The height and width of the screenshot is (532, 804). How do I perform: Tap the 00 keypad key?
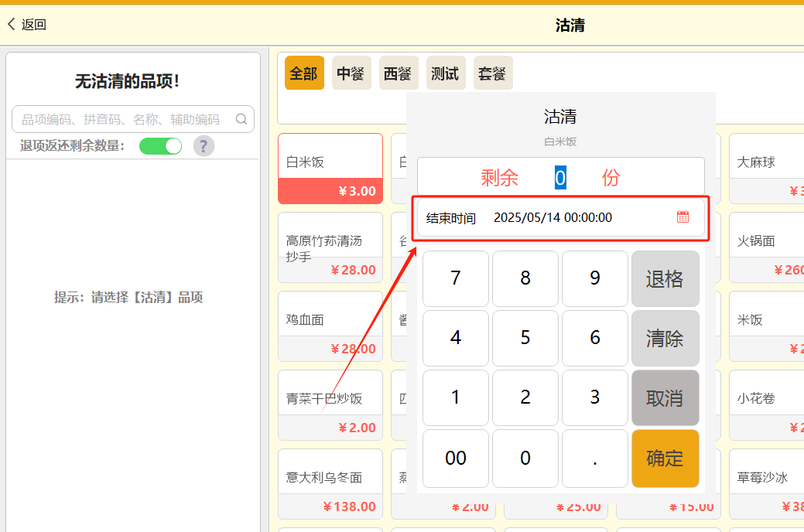pos(456,459)
